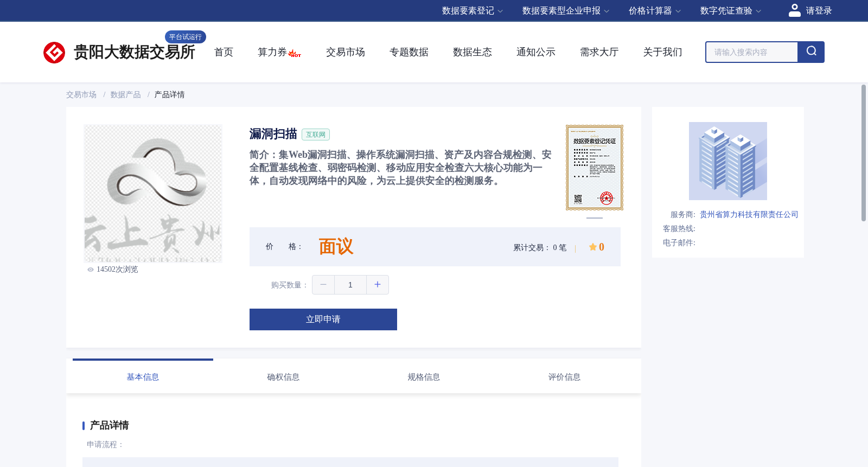
Task: Switch to the 确权信息 tab
Action: (283, 377)
